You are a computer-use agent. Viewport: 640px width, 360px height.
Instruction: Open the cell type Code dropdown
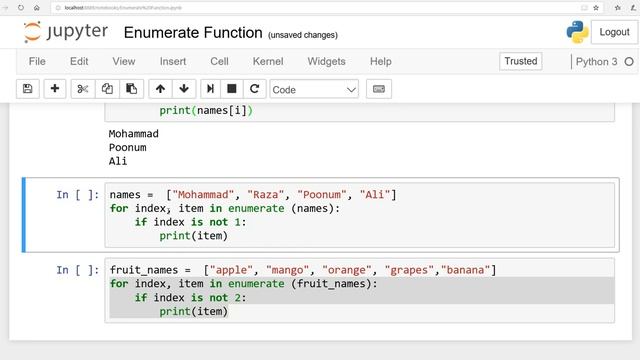314,89
